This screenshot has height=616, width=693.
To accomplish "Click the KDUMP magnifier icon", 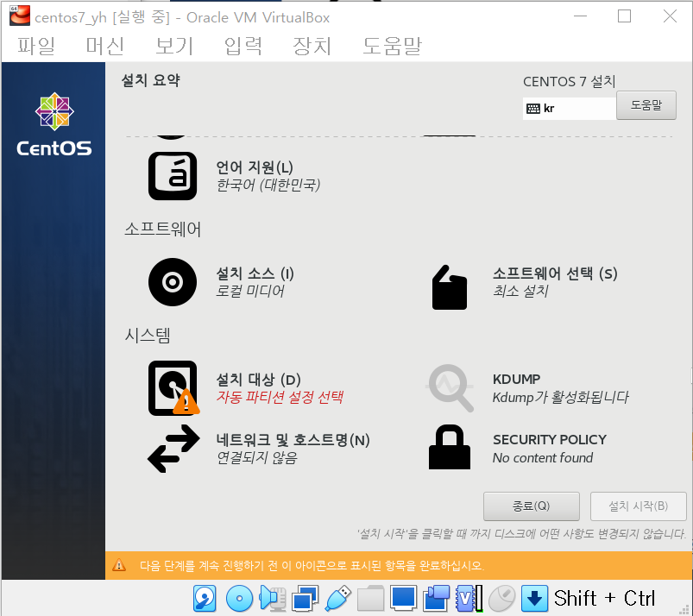I will (x=450, y=387).
